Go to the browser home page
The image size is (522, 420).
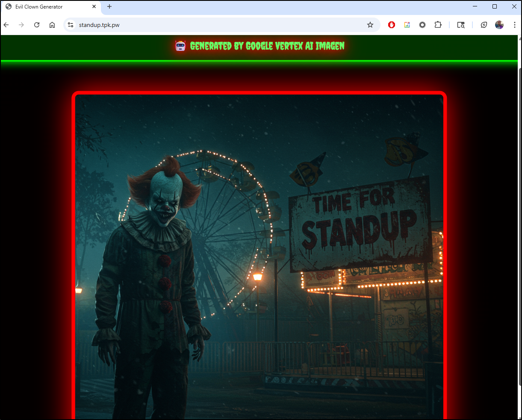(x=52, y=25)
